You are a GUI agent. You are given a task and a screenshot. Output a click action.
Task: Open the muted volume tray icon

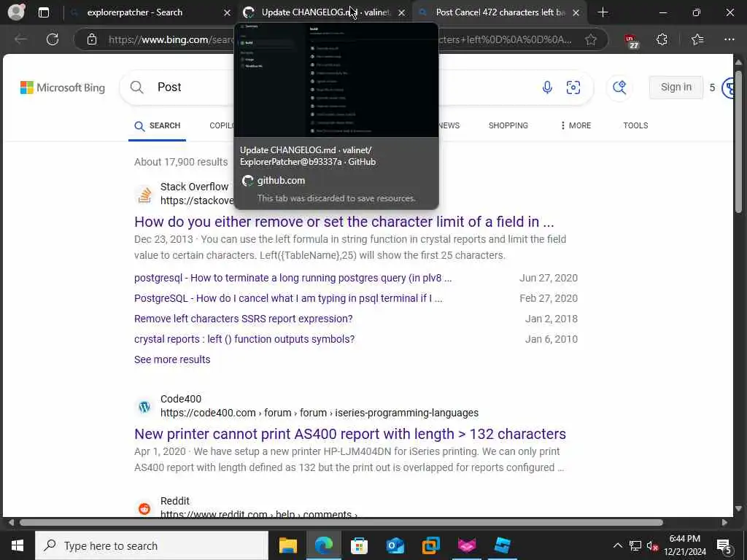[x=652, y=545]
